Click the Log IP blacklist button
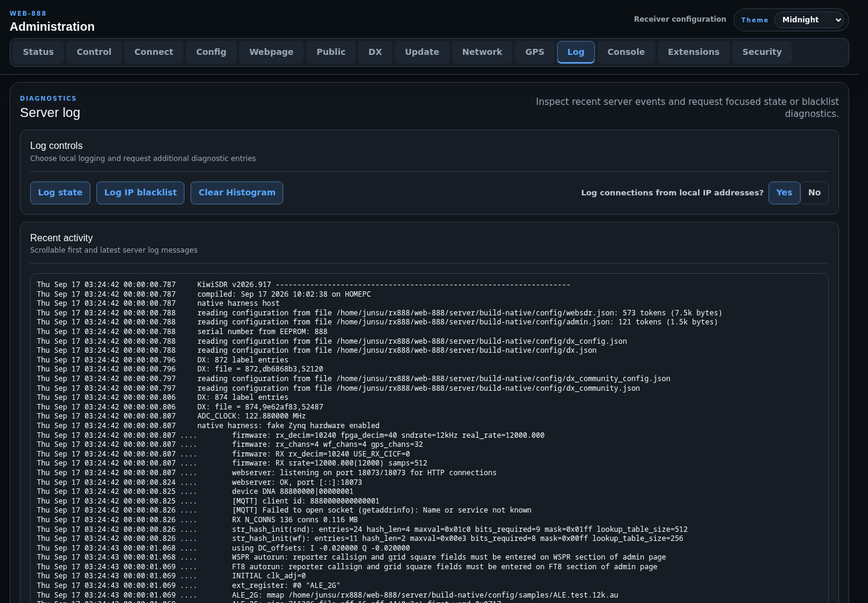The height and width of the screenshot is (603, 868). [x=140, y=193]
